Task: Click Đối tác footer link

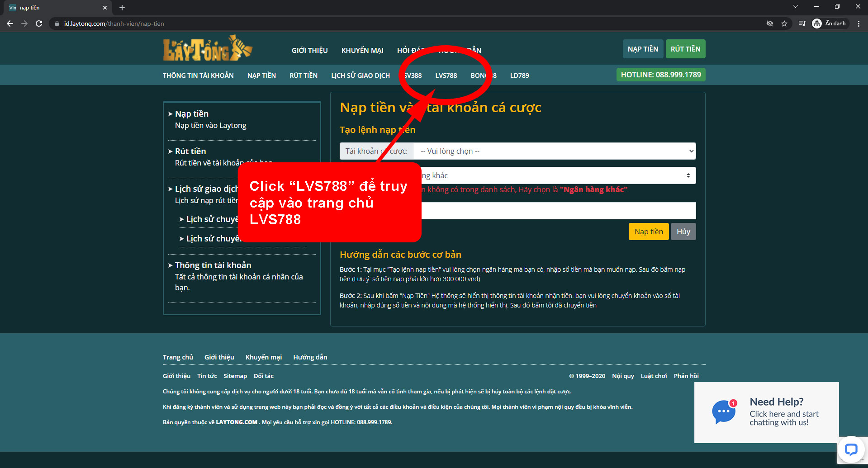Action: click(264, 376)
